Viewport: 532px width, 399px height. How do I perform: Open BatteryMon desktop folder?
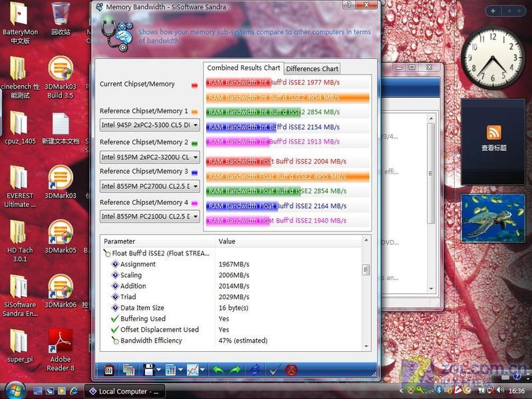[x=20, y=23]
